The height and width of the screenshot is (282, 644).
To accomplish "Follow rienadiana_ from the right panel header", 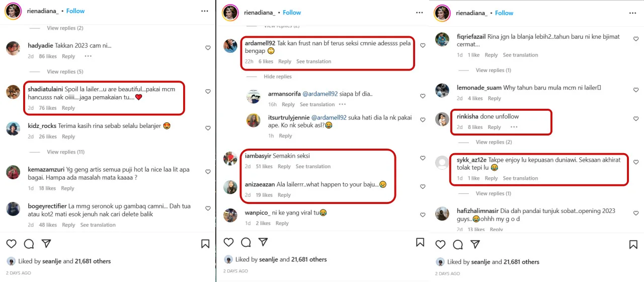I will pos(504,13).
